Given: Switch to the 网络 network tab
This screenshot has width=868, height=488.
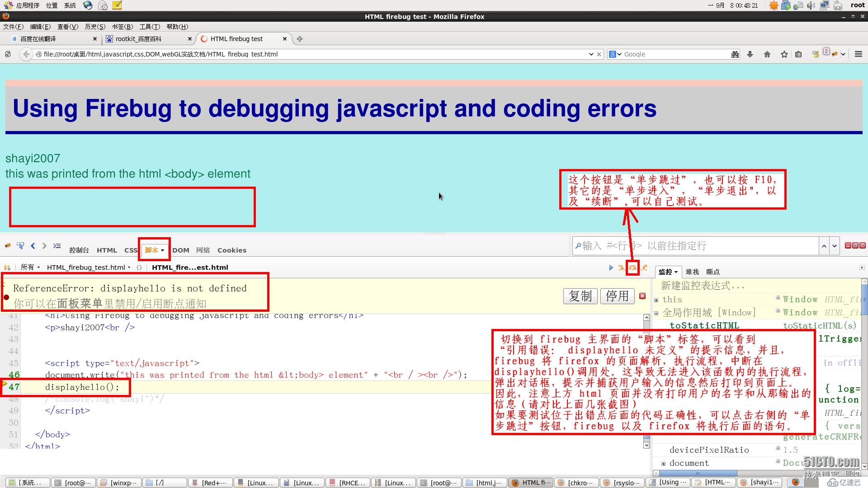Looking at the screenshot, I should pyautogui.click(x=203, y=250).
